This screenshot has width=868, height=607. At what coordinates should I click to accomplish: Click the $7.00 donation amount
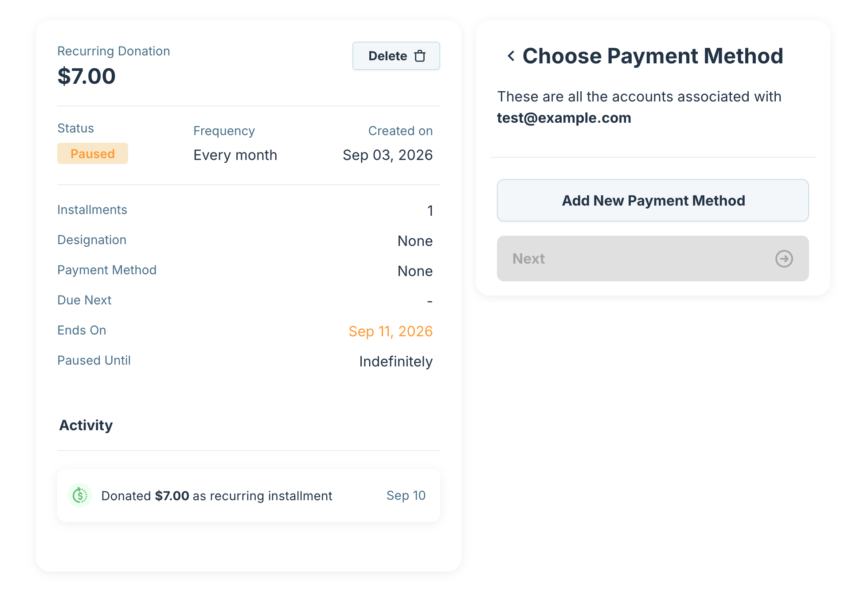pyautogui.click(x=86, y=76)
